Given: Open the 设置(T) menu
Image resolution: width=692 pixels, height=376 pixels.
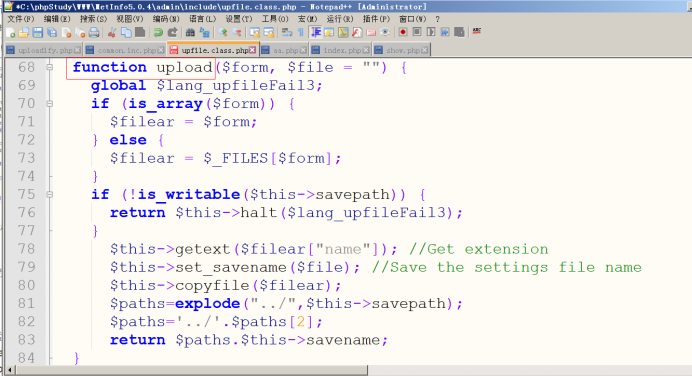Looking at the screenshot, I should 239,19.
